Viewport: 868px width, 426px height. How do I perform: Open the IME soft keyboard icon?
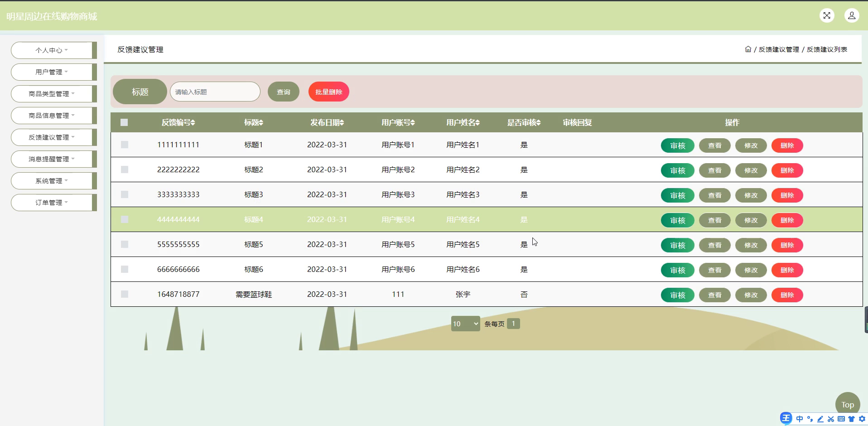[x=841, y=419]
